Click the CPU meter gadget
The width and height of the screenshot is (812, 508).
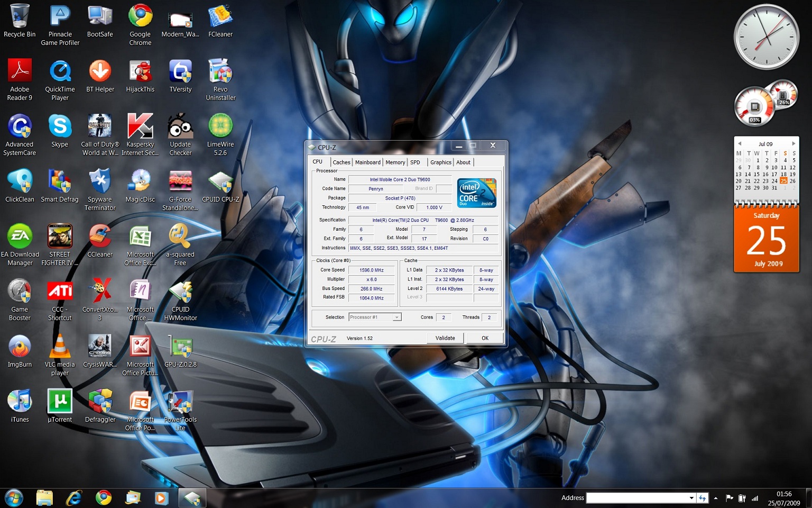(x=754, y=107)
